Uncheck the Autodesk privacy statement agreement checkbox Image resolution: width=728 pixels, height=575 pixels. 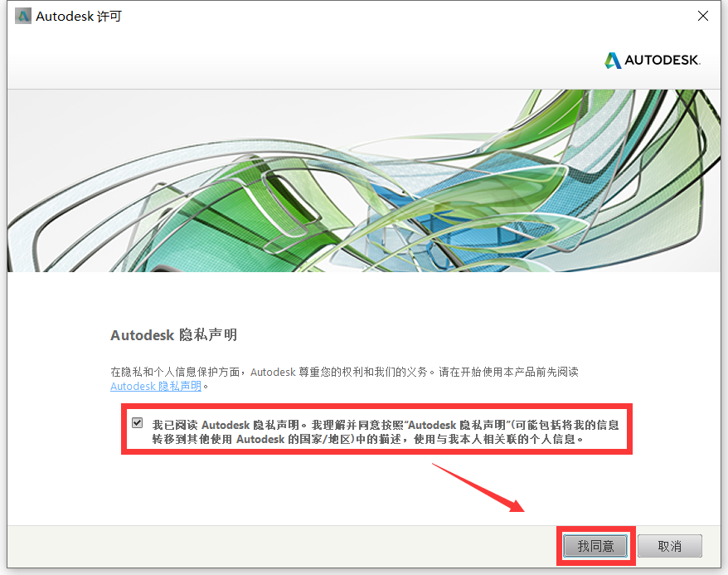pos(137,422)
